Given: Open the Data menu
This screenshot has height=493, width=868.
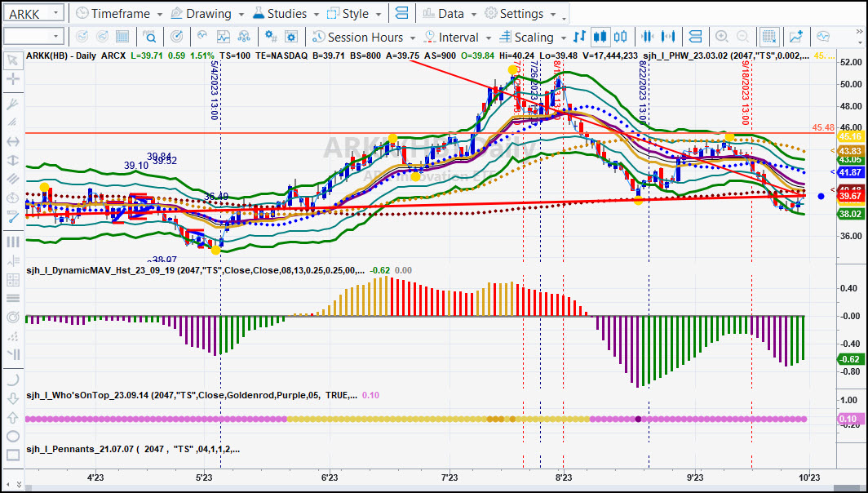Looking at the screenshot, I should point(449,13).
